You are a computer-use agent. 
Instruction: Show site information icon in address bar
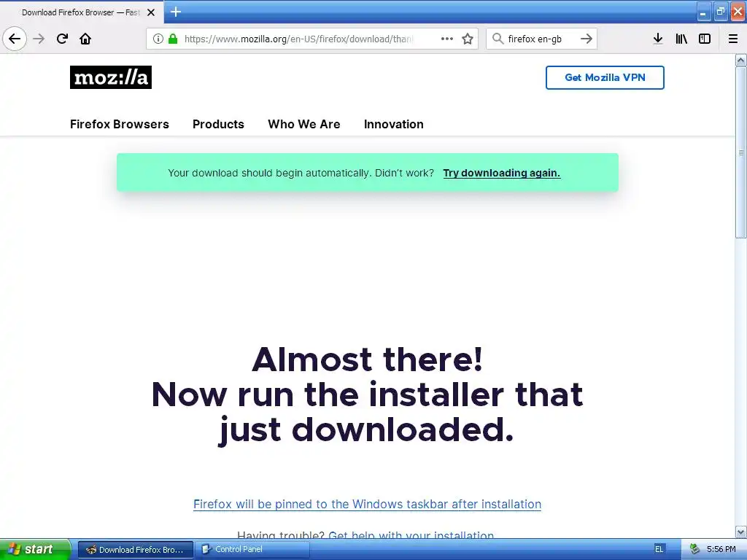158,39
